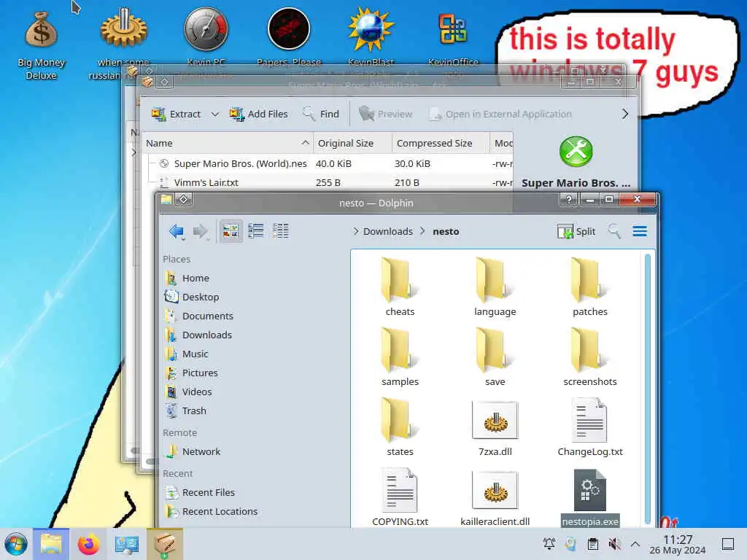Select the language folder

click(x=495, y=287)
